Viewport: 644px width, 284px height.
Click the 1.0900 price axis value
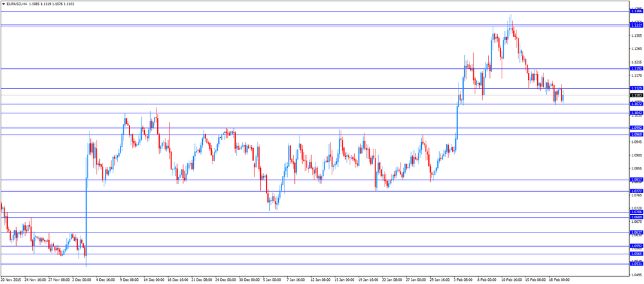coord(636,155)
